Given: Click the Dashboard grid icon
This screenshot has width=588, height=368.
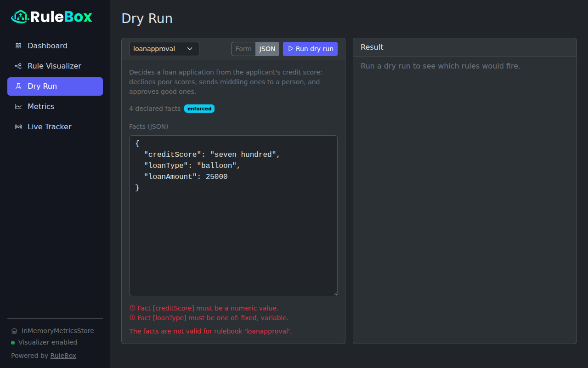Looking at the screenshot, I should pyautogui.click(x=18, y=46).
